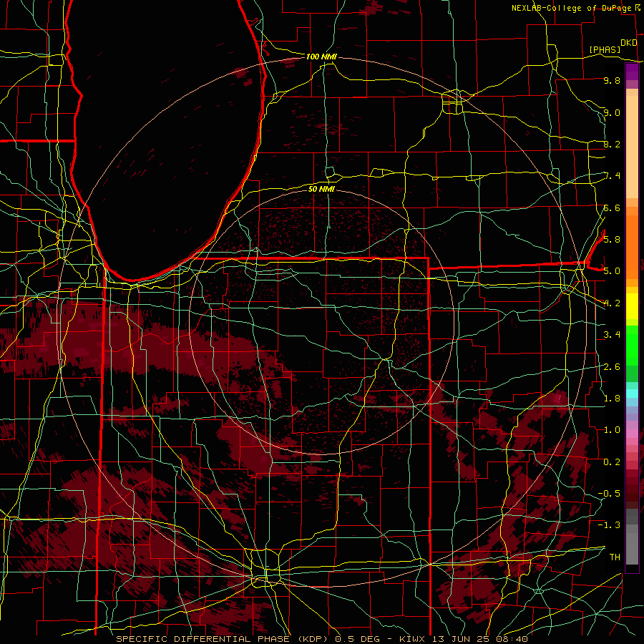Click the 6.6 legend value
The image size is (644, 644).
[x=612, y=208]
